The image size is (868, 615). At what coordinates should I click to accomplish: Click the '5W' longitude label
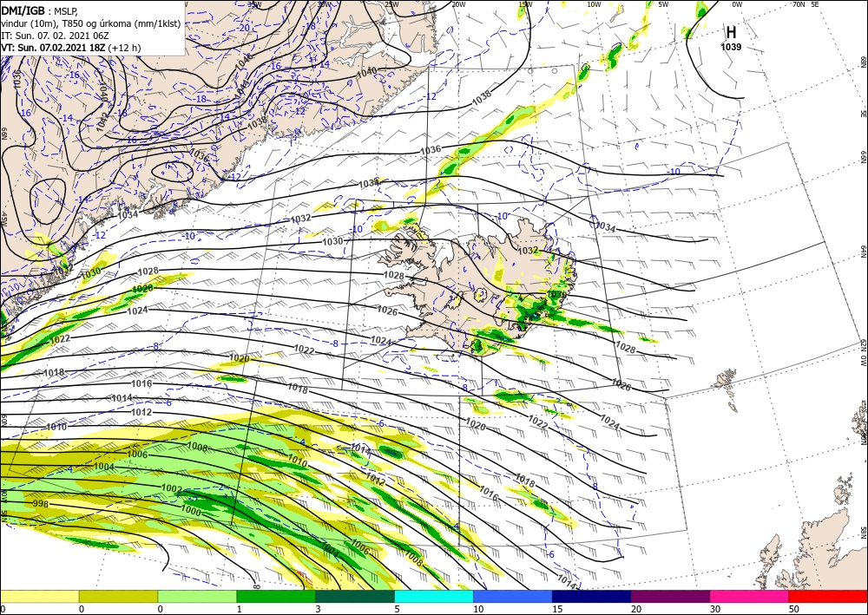663,4
